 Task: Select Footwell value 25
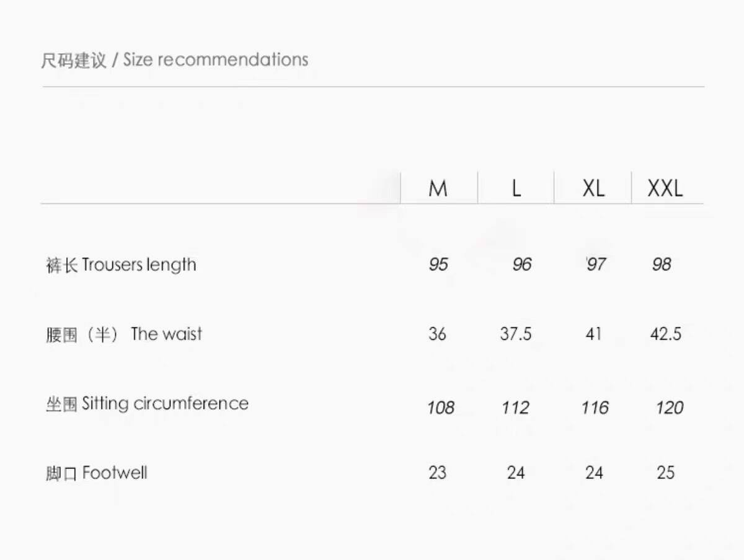point(665,473)
